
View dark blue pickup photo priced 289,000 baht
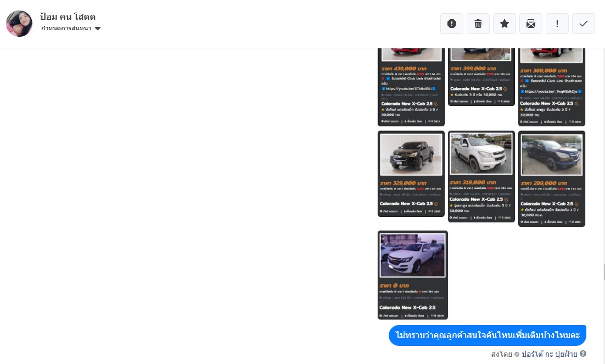click(x=551, y=155)
